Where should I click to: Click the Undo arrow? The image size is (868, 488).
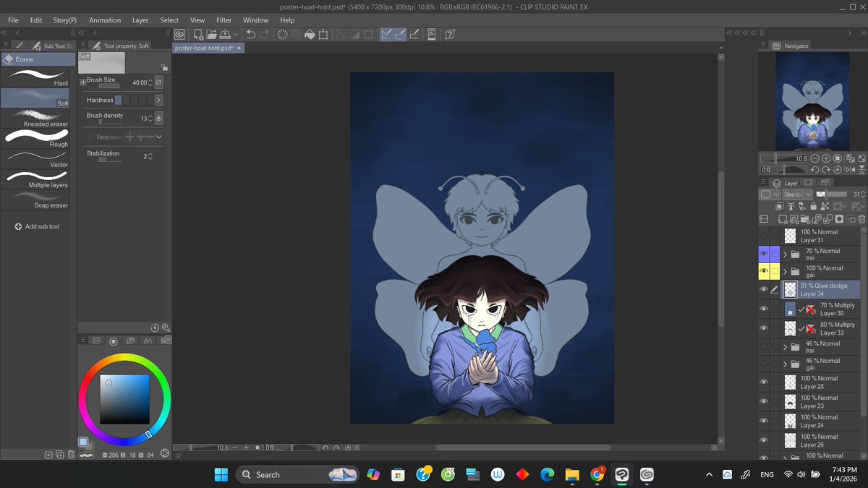pyautogui.click(x=251, y=34)
